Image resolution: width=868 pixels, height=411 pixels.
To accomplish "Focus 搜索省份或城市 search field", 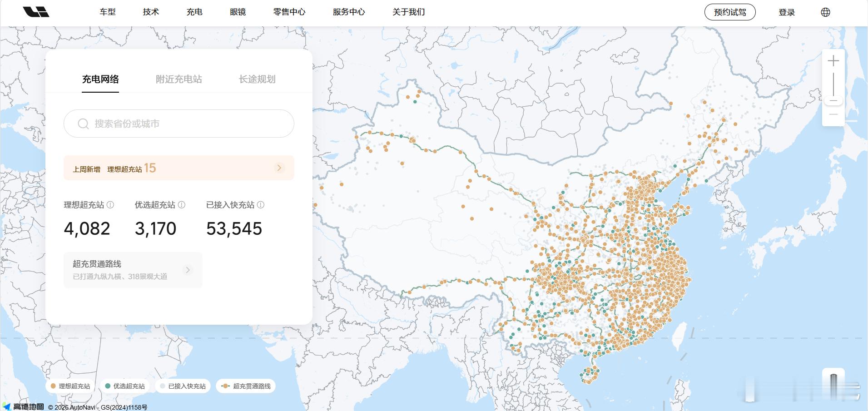I will [179, 124].
